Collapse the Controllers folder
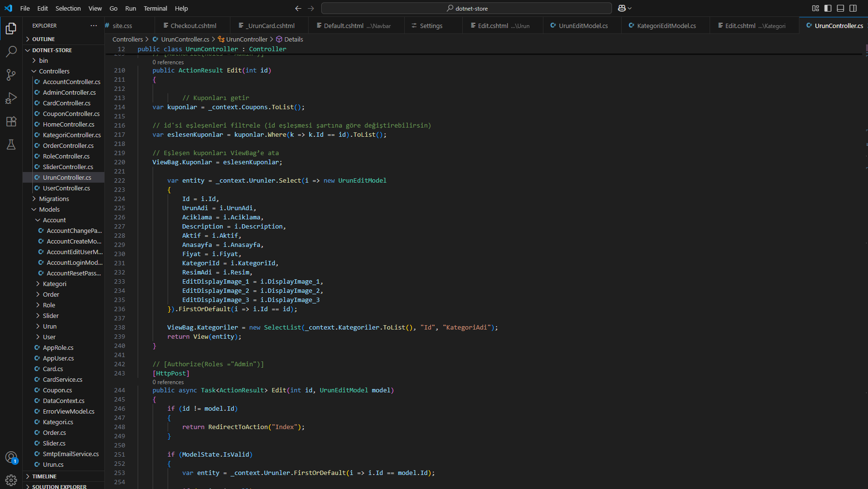The image size is (868, 489). (63, 71)
